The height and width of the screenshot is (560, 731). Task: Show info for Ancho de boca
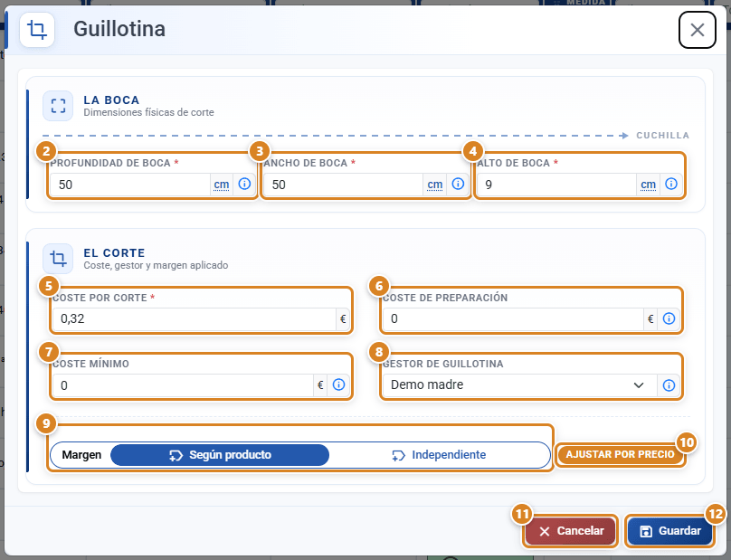tap(458, 185)
